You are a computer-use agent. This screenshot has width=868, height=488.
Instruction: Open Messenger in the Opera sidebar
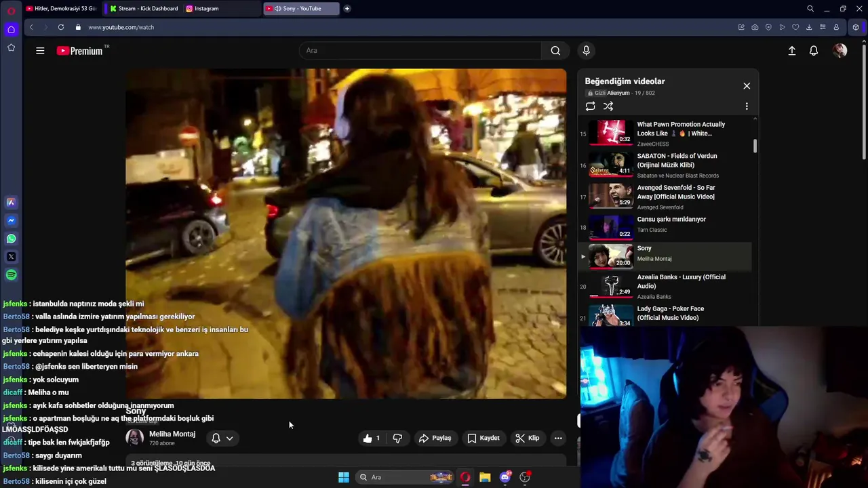(11, 220)
